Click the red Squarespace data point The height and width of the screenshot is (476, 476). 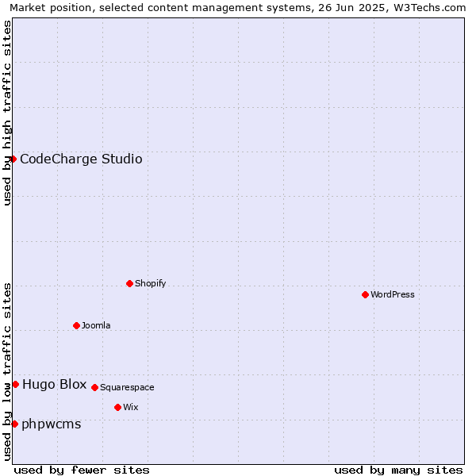[94, 387]
